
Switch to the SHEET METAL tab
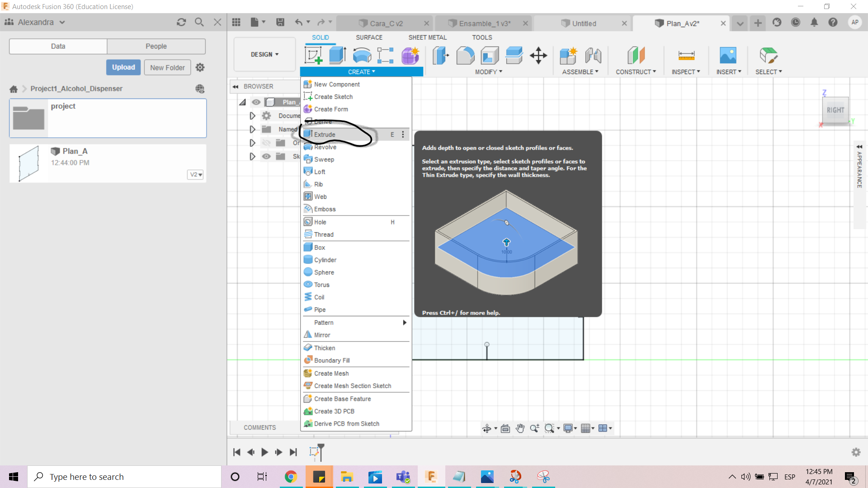pos(427,38)
